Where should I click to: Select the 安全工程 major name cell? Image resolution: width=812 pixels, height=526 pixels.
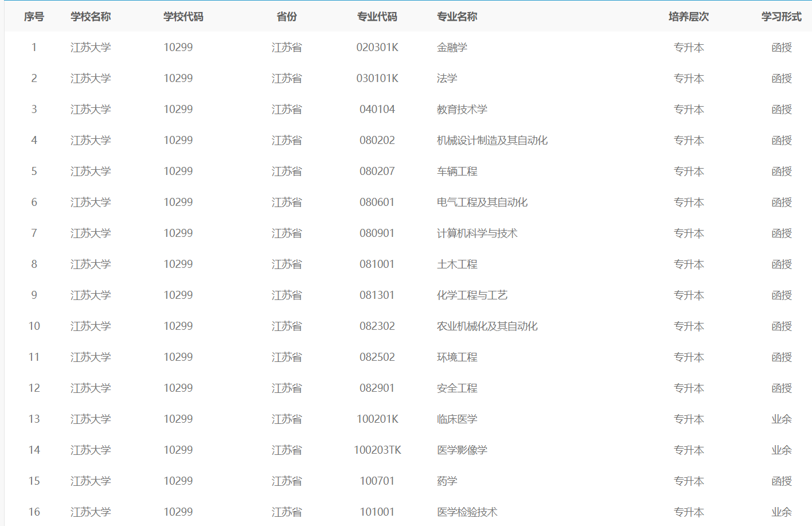pyautogui.click(x=457, y=388)
